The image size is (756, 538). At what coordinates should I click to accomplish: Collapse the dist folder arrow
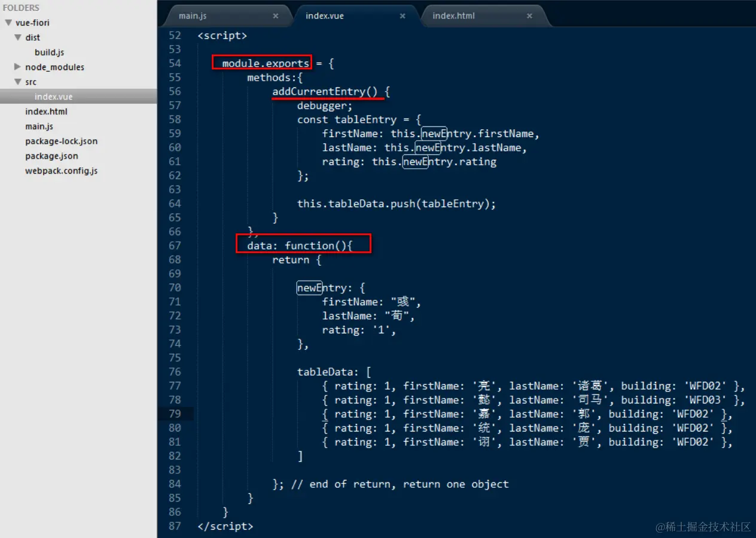pyautogui.click(x=18, y=37)
